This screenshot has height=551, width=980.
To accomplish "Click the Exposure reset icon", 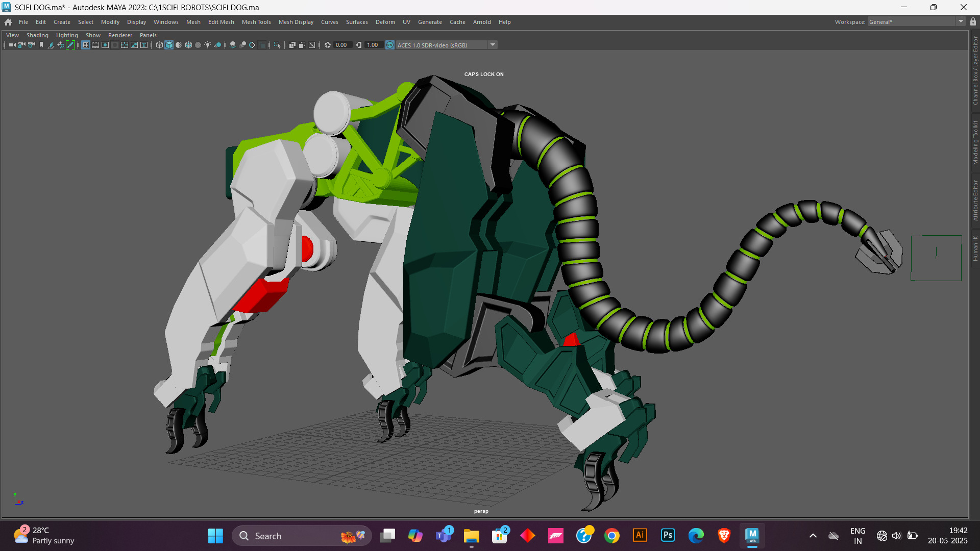I will (328, 45).
